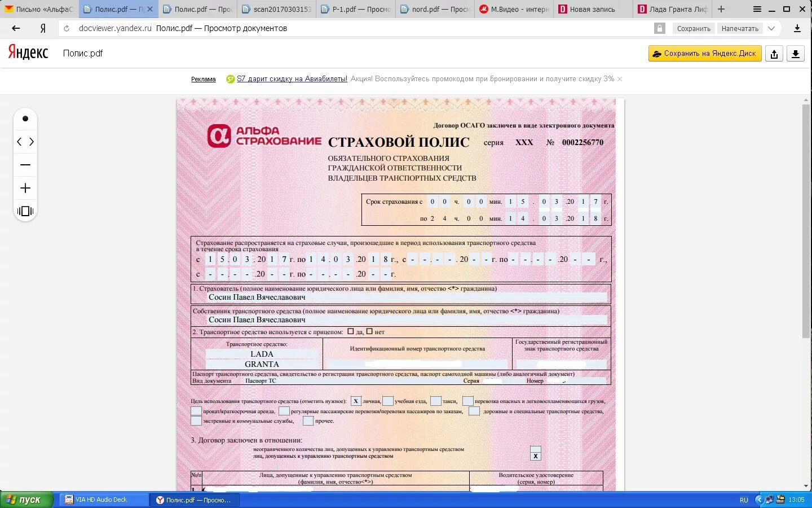The width and height of the screenshot is (812, 508).
Task: Switch to scan2017030315З tab
Action: 276,9
